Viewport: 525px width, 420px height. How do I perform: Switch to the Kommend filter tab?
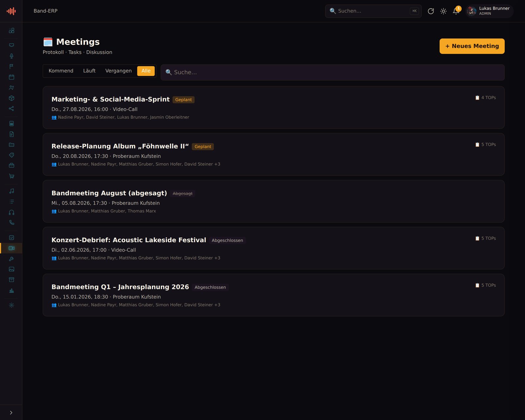61,71
